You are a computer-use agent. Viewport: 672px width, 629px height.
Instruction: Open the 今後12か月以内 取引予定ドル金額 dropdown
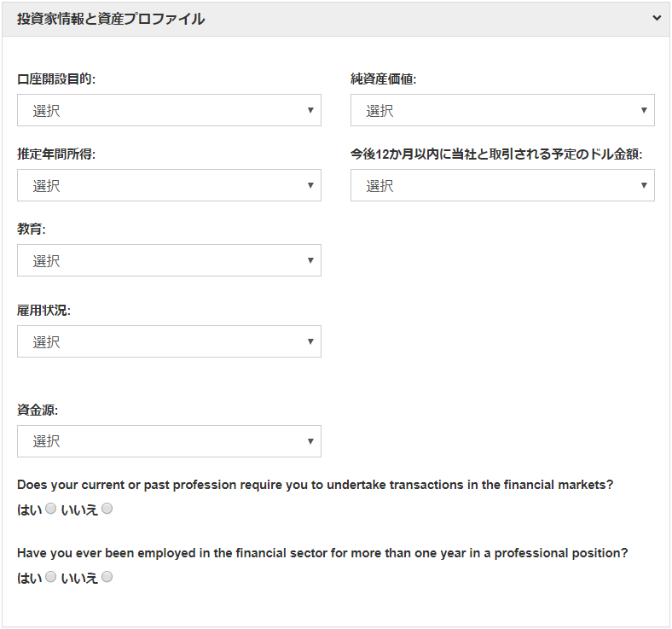(502, 185)
